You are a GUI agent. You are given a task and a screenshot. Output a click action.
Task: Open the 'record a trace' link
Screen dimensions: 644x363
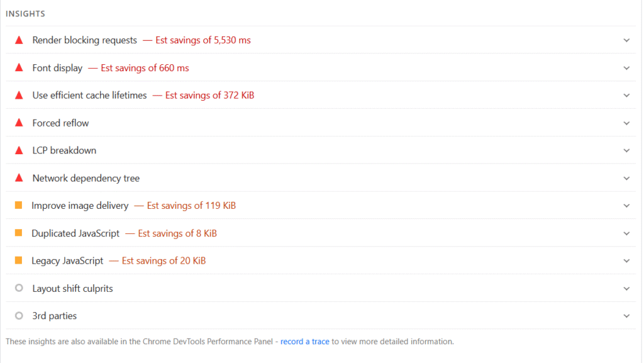(304, 342)
